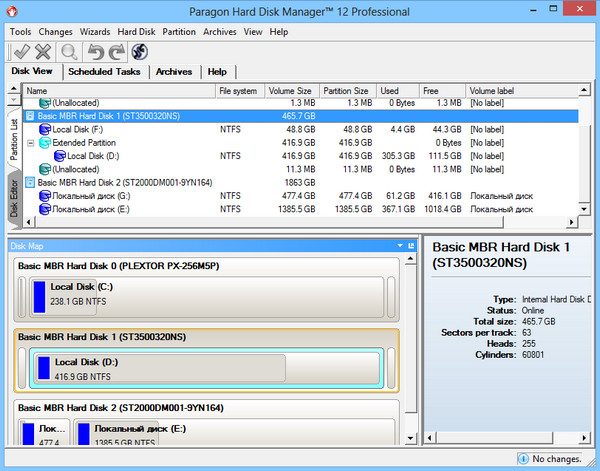The height and width of the screenshot is (471, 600).
Task: Select the Partition List side tab
Action: [x=14, y=140]
